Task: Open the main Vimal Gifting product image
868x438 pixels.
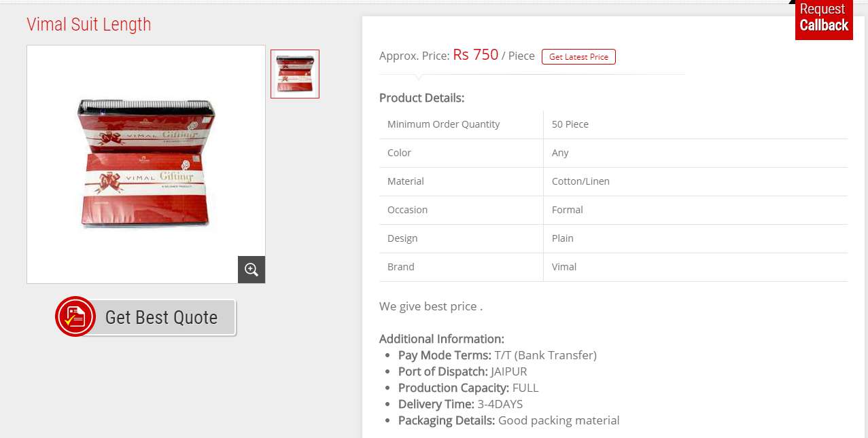Action: point(146,164)
